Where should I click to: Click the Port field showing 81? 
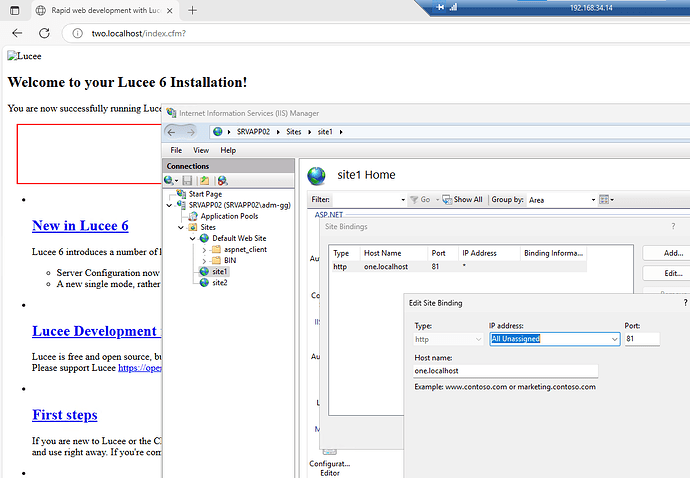(642, 339)
